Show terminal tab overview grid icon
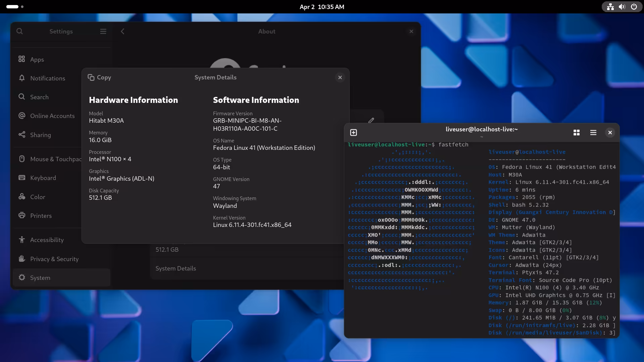Viewport: 644px width, 362px height. tap(576, 132)
